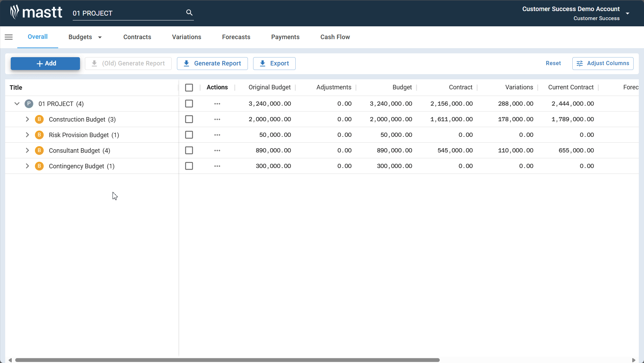The height and width of the screenshot is (363, 644).
Task: Click the Reset link
Action: [553, 63]
